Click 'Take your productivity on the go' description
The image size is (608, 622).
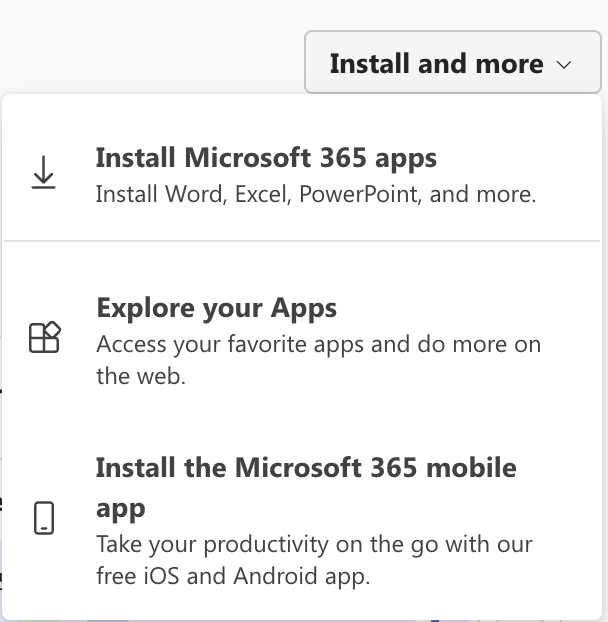[315, 560]
